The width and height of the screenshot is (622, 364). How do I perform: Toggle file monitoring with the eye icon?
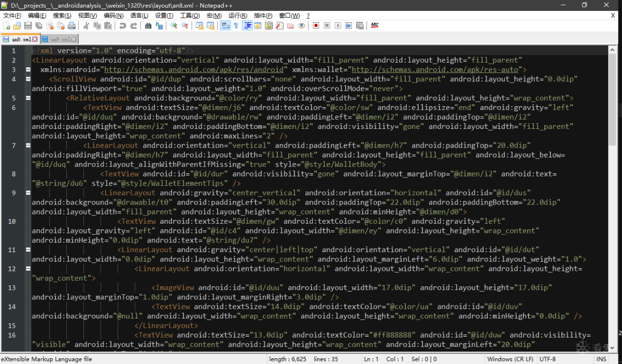[301, 25]
